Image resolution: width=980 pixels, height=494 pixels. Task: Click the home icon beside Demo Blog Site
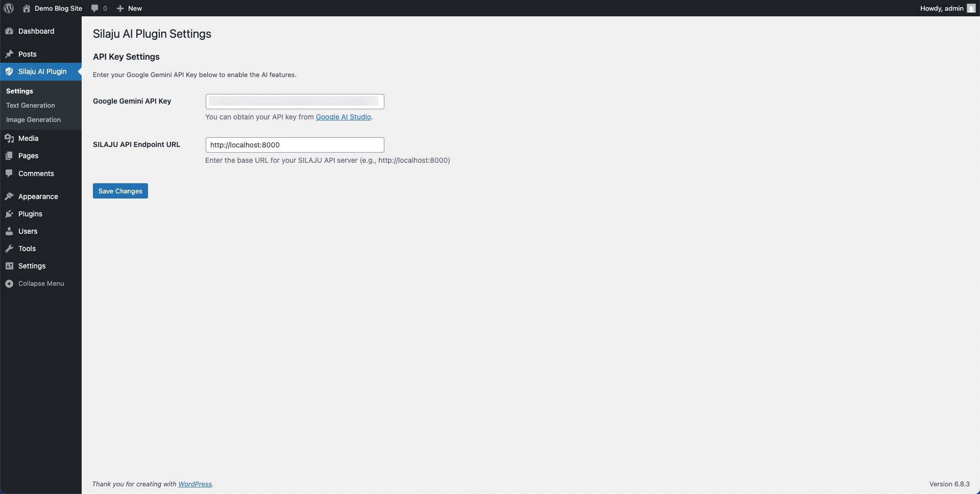click(27, 8)
